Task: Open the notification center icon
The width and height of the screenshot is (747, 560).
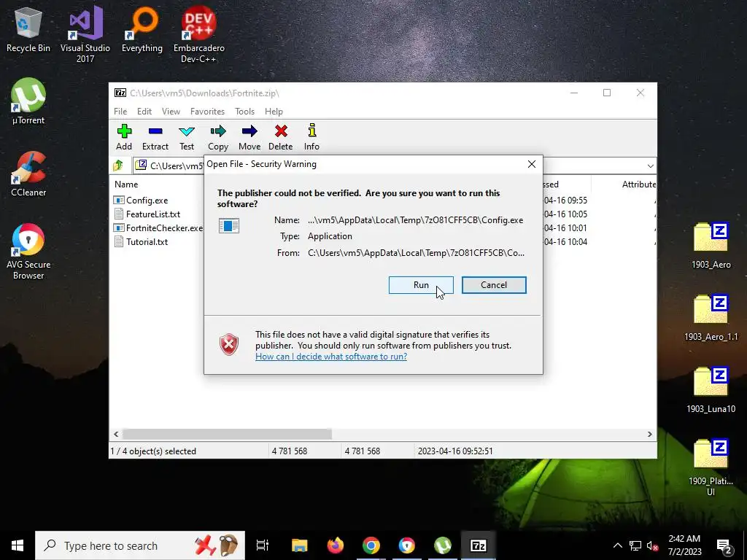Action: click(x=724, y=545)
